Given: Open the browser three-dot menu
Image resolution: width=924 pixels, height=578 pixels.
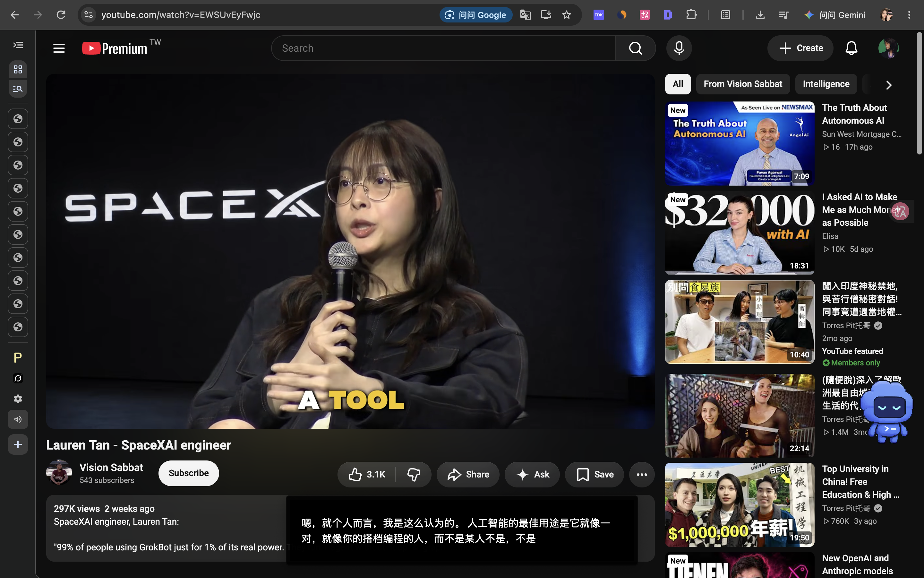Looking at the screenshot, I should (x=909, y=15).
